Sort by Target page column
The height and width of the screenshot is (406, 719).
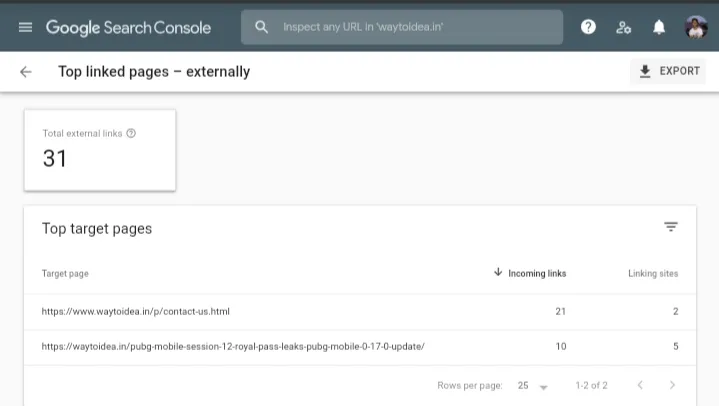65,273
